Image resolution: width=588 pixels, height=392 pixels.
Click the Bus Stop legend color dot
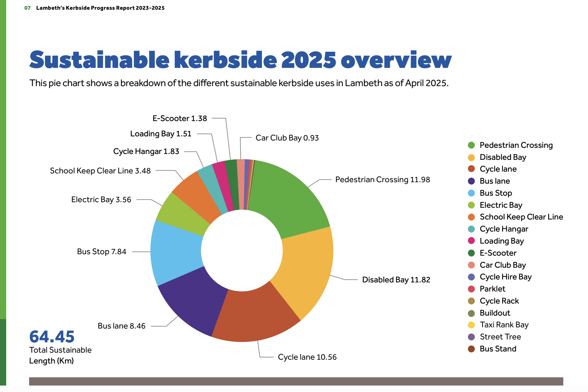471,193
